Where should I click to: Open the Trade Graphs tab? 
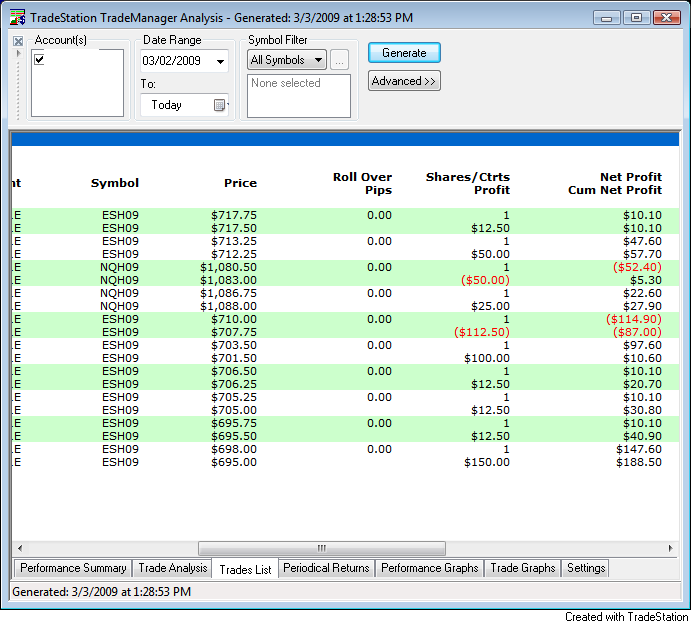[x=523, y=568]
